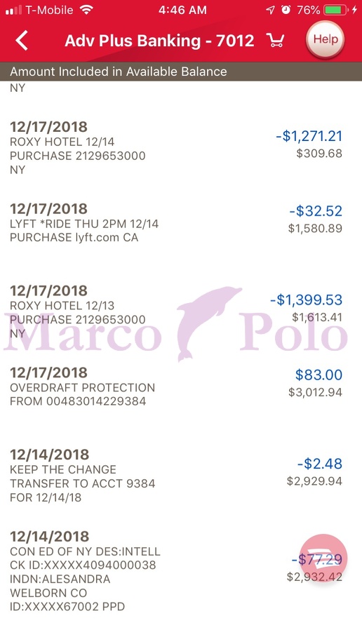Tap the alarm clock status icon
Image resolution: width=362 pixels, height=644 pixels.
[286, 10]
